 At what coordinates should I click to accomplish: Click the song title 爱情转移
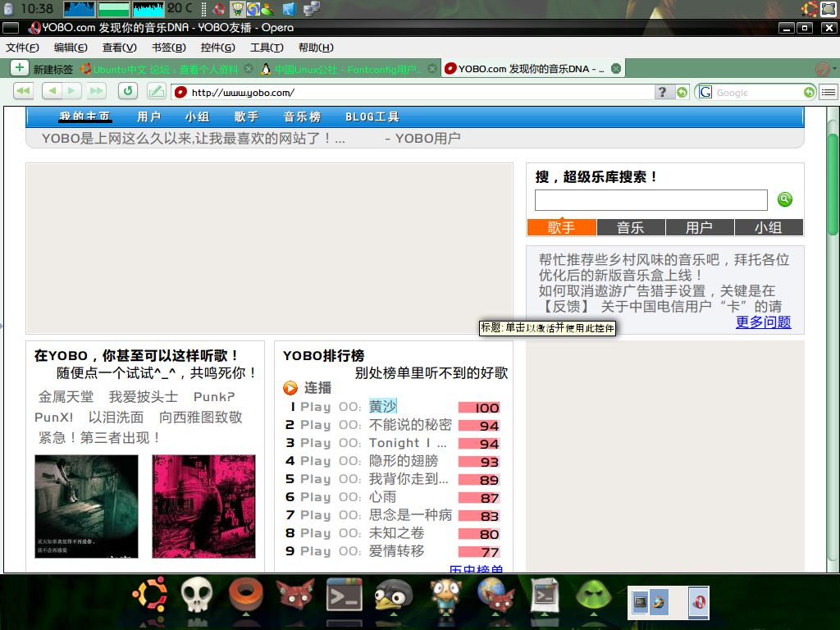click(x=396, y=550)
